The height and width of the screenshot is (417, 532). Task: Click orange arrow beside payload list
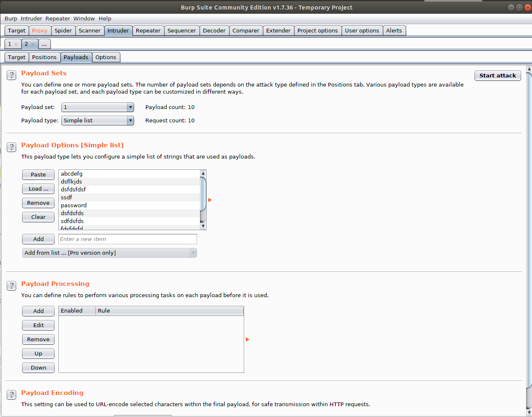coord(210,200)
